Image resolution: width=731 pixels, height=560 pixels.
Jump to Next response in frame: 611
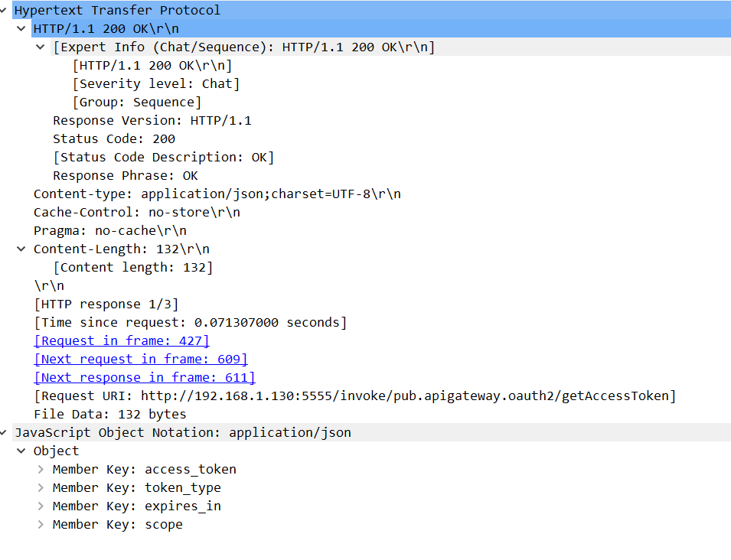click(x=144, y=378)
